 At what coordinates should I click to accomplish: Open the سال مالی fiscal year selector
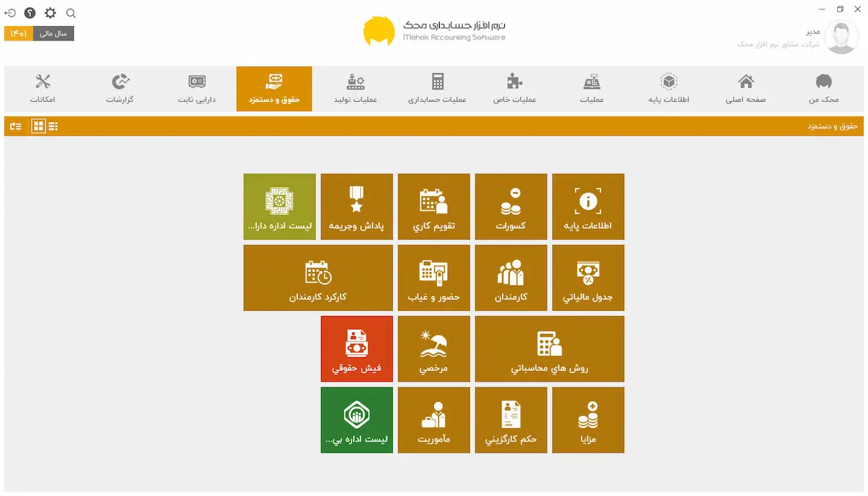(39, 34)
